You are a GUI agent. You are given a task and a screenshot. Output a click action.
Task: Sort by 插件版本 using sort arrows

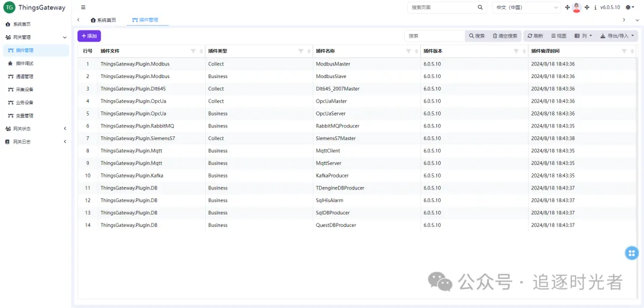click(525, 51)
